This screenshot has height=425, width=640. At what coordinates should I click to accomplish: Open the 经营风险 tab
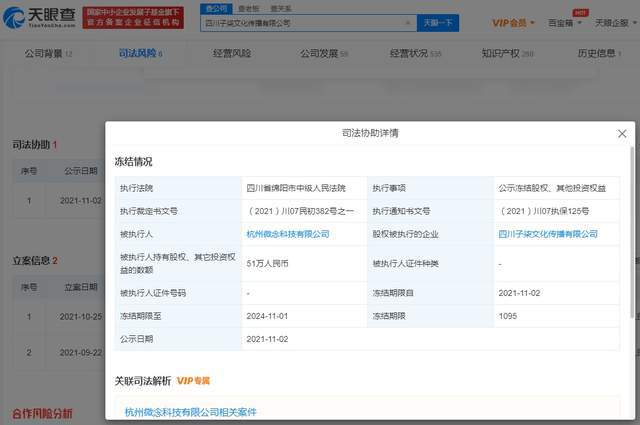coord(232,53)
